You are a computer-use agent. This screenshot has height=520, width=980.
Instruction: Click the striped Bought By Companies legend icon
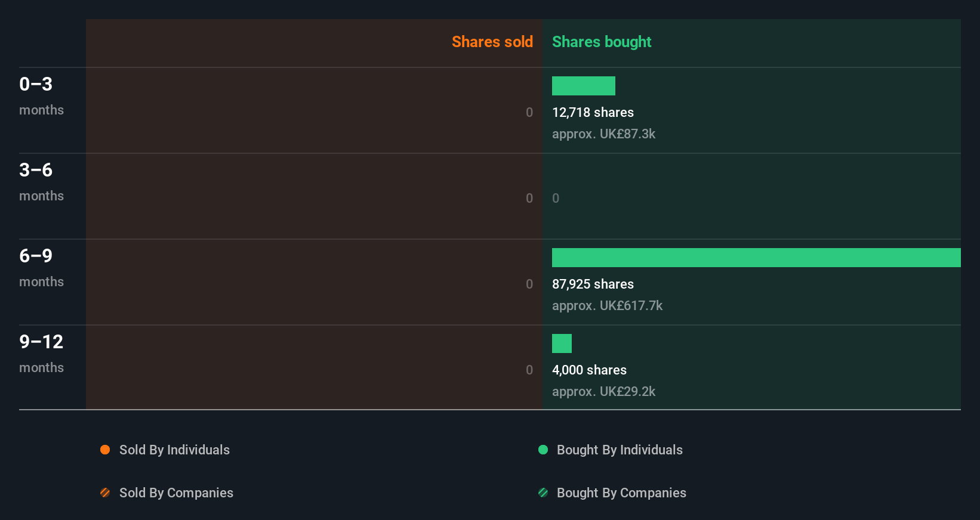pyautogui.click(x=543, y=493)
